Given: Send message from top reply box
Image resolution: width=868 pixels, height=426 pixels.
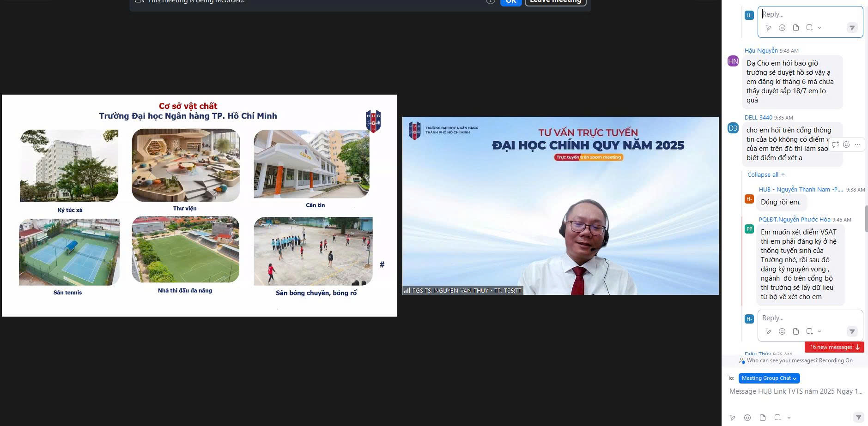Looking at the screenshot, I should [x=852, y=28].
